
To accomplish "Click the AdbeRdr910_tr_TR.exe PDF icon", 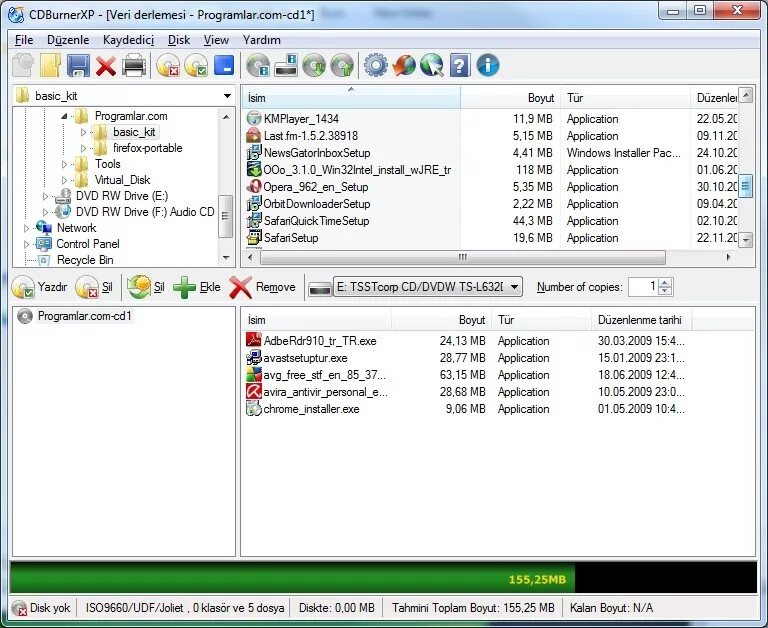I will click(x=253, y=340).
